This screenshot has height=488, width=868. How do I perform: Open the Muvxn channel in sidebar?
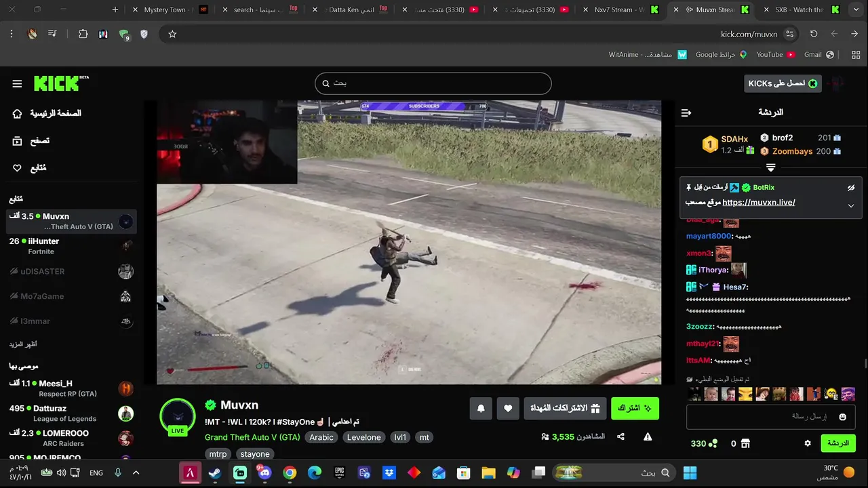pyautogui.click(x=71, y=222)
